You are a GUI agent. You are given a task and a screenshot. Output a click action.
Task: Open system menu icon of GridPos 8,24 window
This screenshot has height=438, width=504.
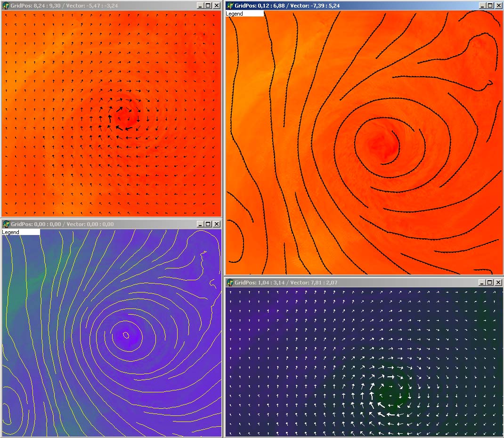click(6, 5)
